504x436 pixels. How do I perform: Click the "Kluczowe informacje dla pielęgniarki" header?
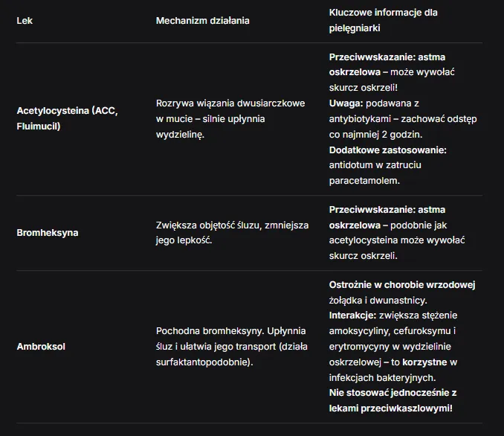coord(383,20)
